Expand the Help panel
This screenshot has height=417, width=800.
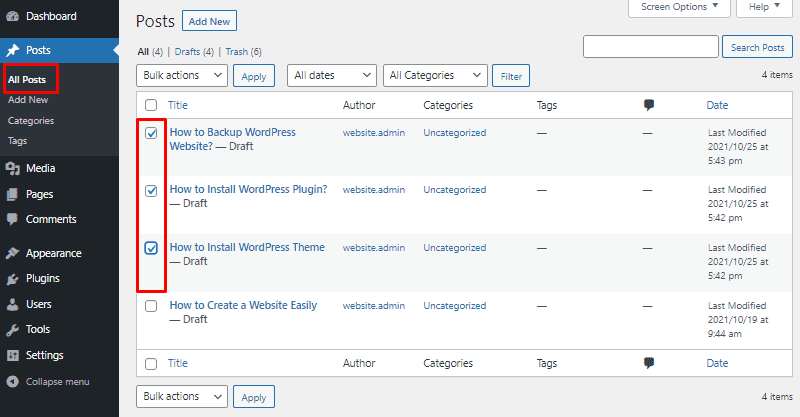pos(764,7)
